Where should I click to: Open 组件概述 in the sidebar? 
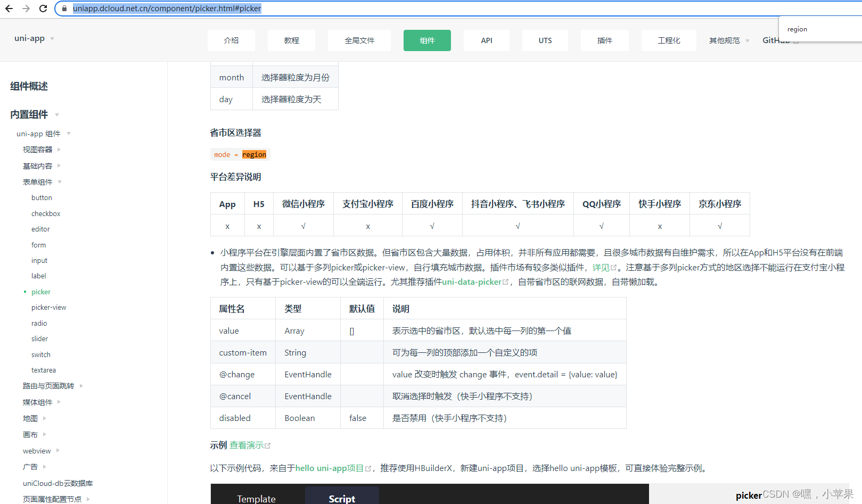click(x=29, y=86)
